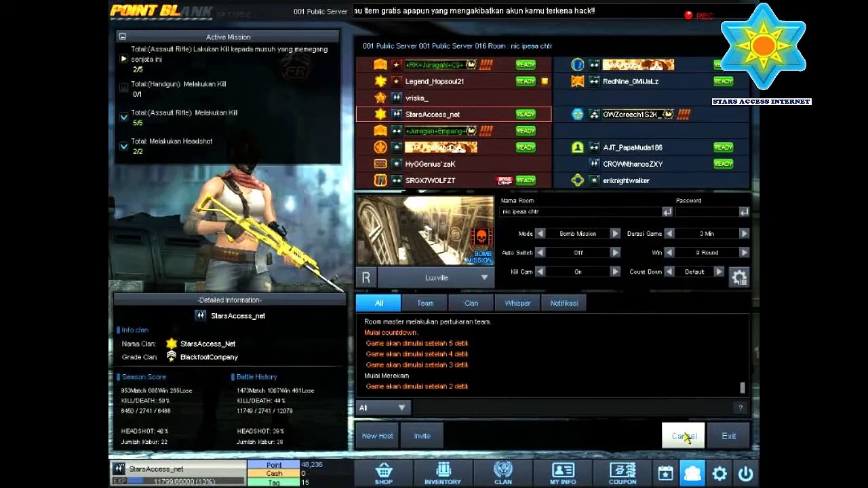Switch Auto Switch to previous value
This screenshot has width=868, height=488.
pyautogui.click(x=540, y=252)
